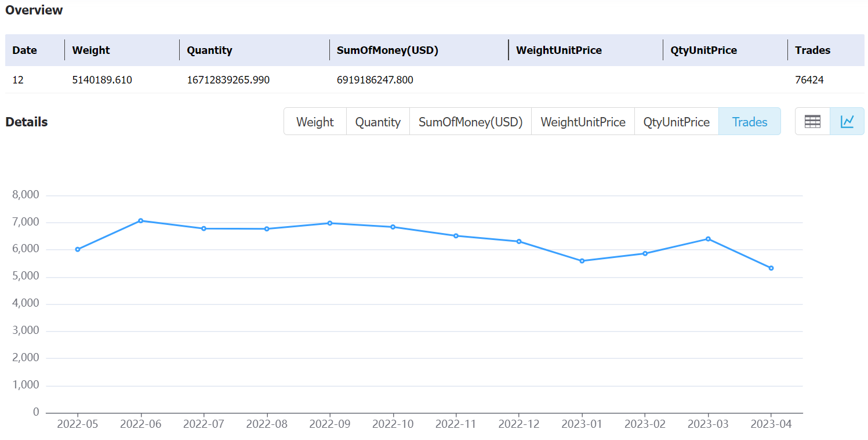
Task: Switch to table view icon
Action: pos(812,121)
